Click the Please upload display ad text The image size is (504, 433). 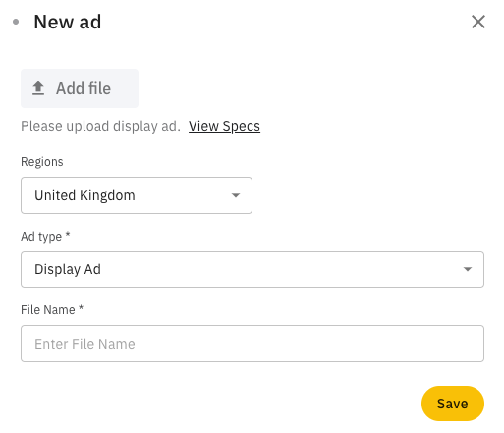tap(100, 126)
